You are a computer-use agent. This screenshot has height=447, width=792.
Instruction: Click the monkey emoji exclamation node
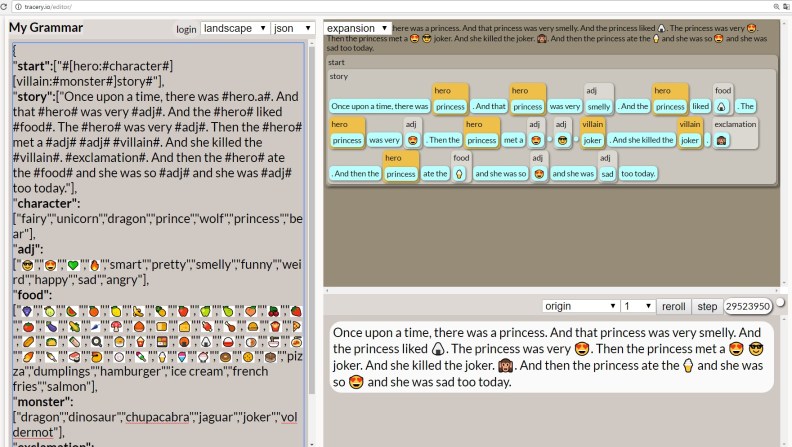click(x=722, y=141)
